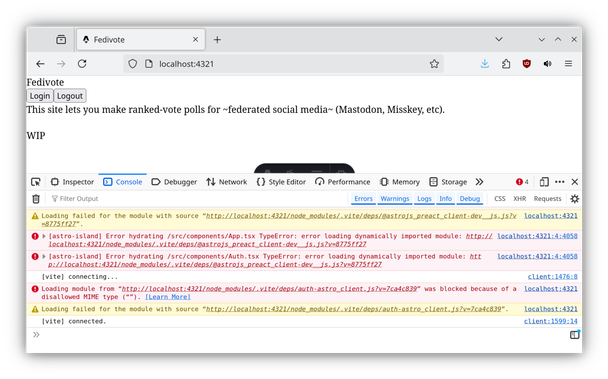Viewport: 608px width, 379px height.
Task: Close the Fedivote browser tab
Action: (195, 40)
